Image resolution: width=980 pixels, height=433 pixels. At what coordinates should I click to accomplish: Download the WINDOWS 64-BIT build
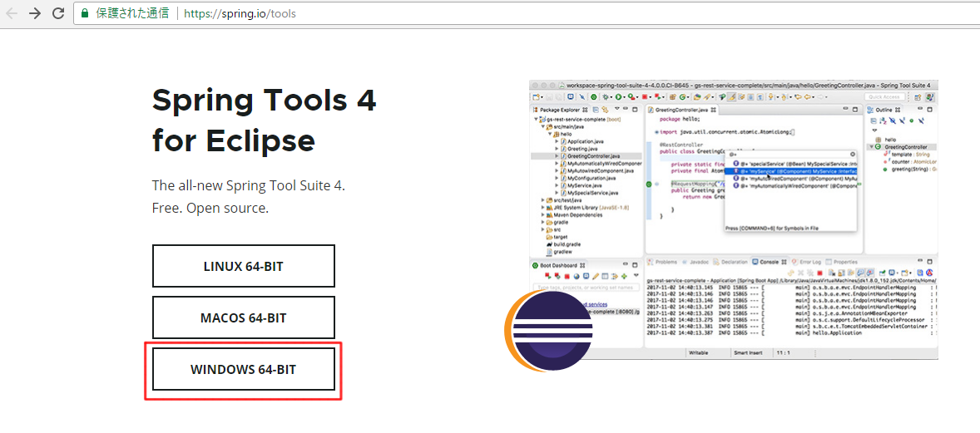pos(243,369)
